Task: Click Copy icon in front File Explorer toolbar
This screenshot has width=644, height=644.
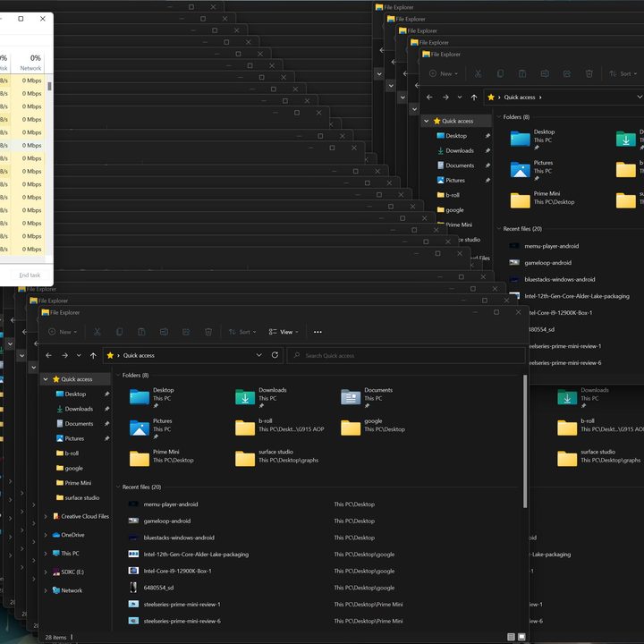Action: coord(120,332)
